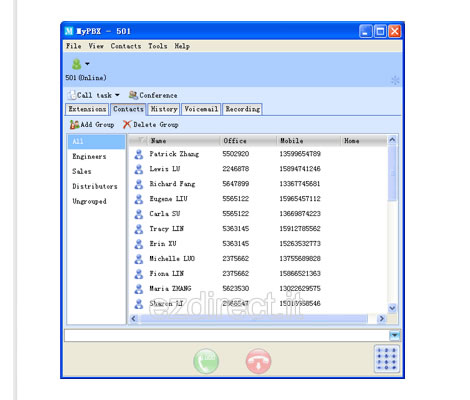Switch to the Contacts tab

[x=128, y=109]
